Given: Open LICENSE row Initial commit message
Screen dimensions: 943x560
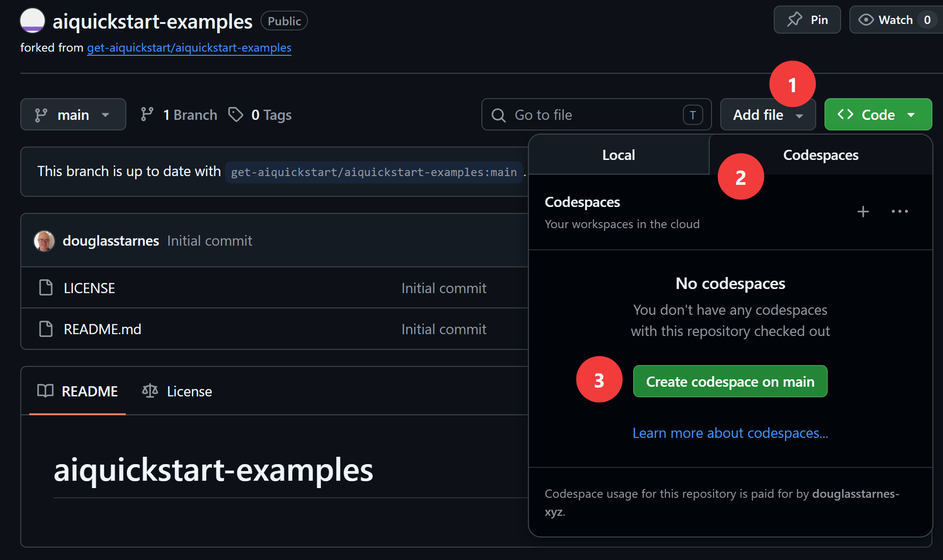Looking at the screenshot, I should (444, 288).
